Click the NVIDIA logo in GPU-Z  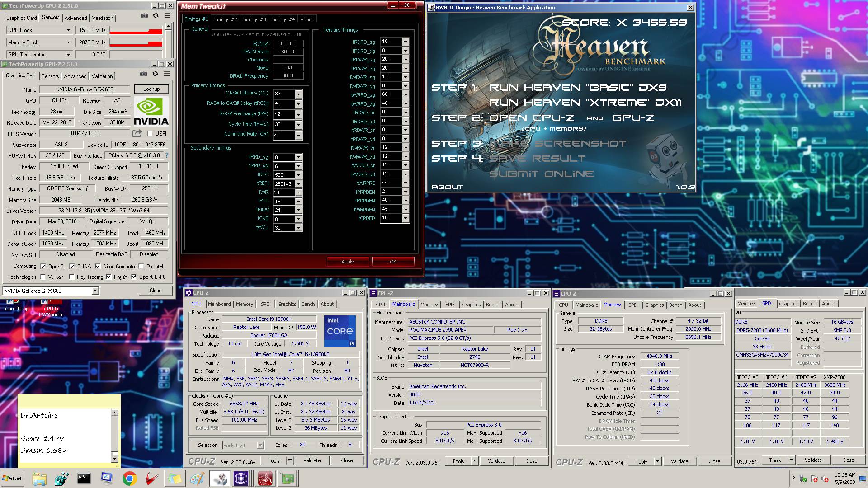(151, 111)
